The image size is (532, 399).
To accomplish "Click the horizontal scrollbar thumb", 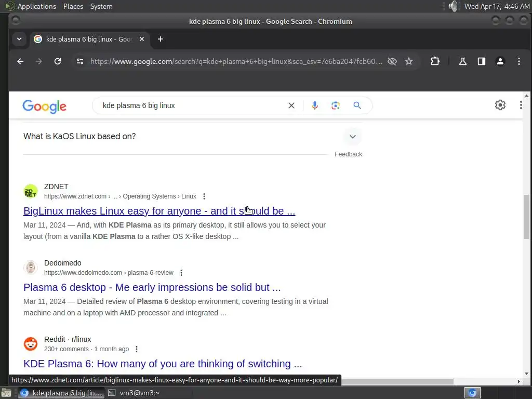I will pyautogui.click(x=397, y=382).
